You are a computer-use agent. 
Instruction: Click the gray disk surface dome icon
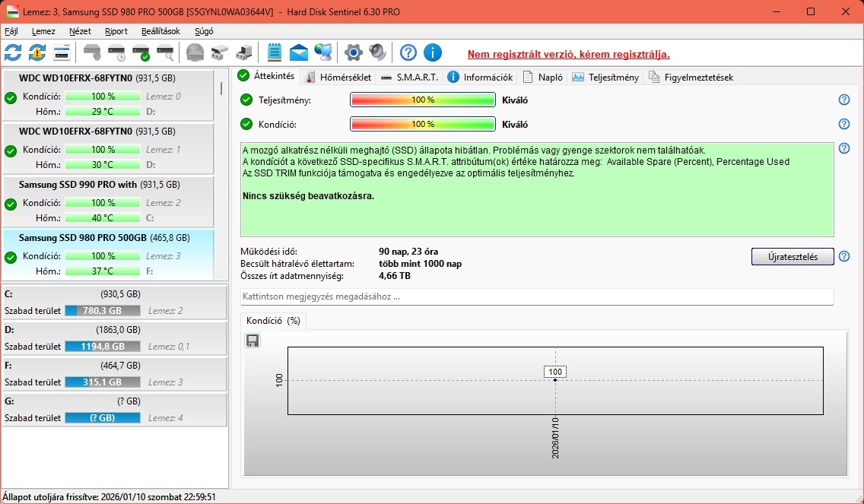click(x=195, y=53)
